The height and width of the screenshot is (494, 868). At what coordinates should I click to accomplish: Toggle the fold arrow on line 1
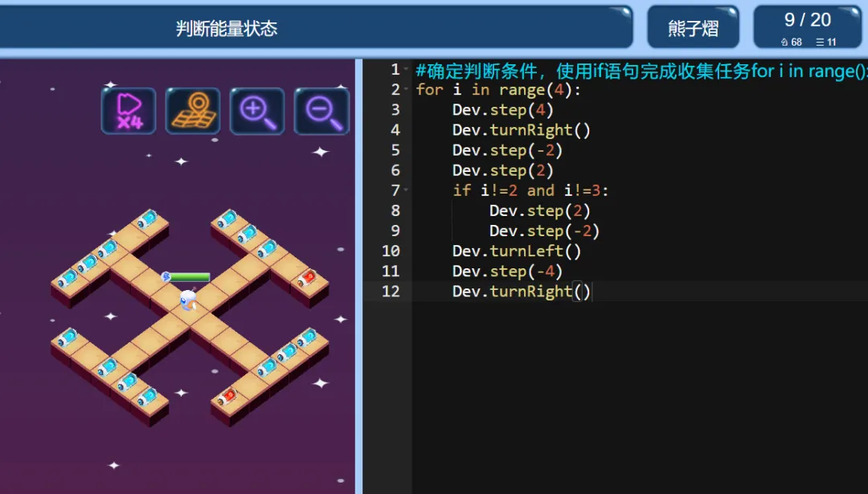pos(406,69)
